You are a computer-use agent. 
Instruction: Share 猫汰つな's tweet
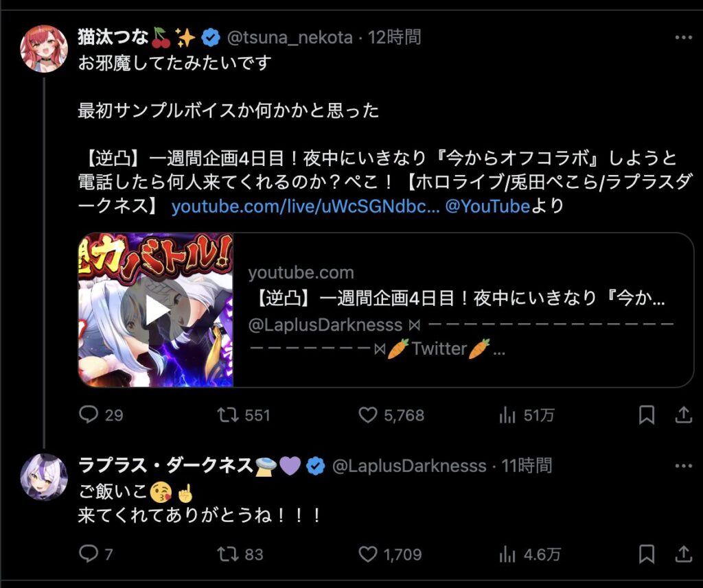[684, 415]
